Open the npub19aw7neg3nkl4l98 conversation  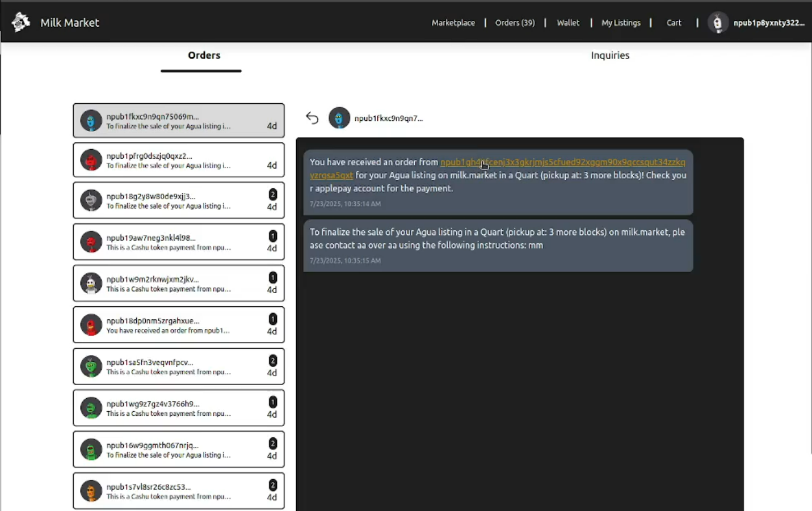[x=178, y=242]
